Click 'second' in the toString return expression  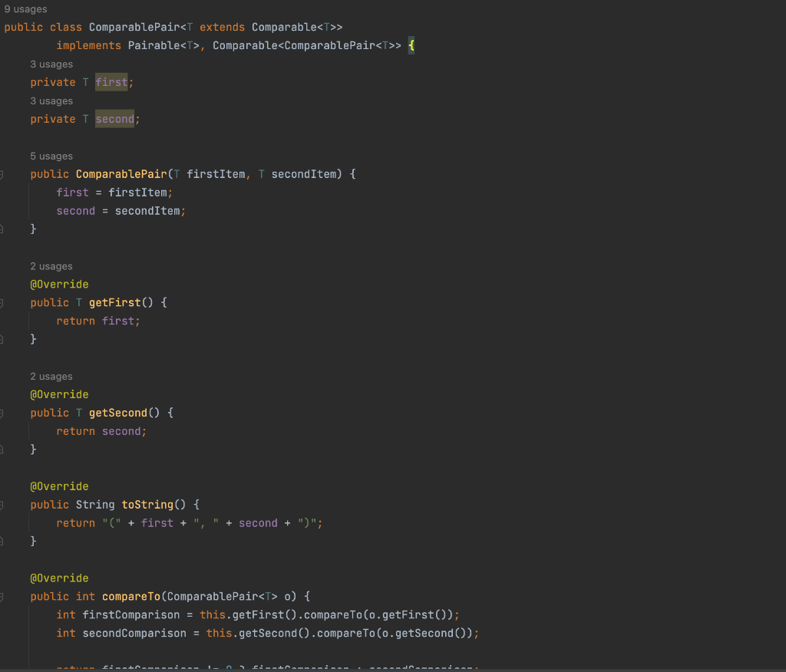(x=258, y=523)
